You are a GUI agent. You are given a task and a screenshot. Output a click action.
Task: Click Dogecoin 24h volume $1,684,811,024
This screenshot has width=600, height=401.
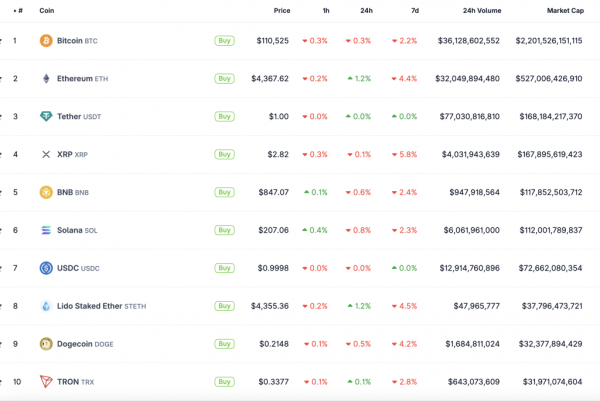click(473, 344)
